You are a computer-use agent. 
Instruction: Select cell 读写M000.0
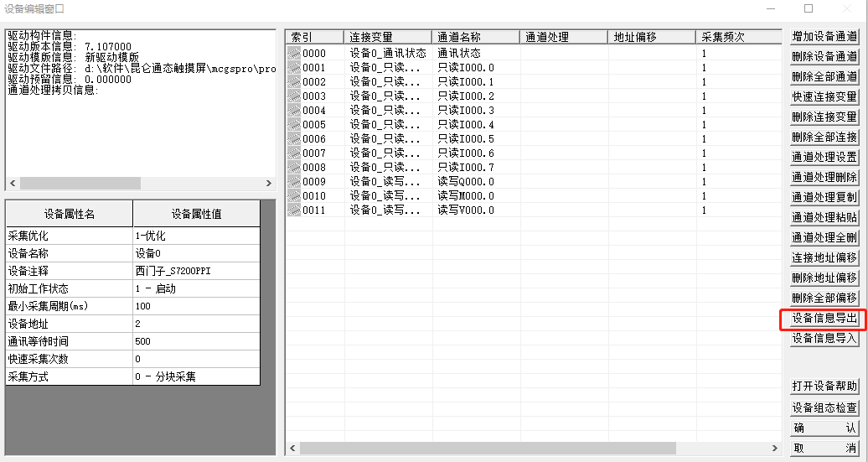pyautogui.click(x=466, y=196)
